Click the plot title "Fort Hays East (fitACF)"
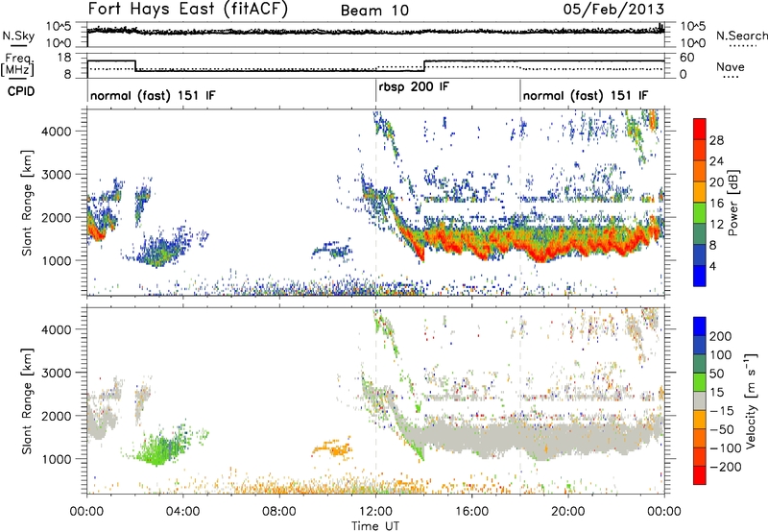Screen dimensions: 768x532 click(x=187, y=10)
